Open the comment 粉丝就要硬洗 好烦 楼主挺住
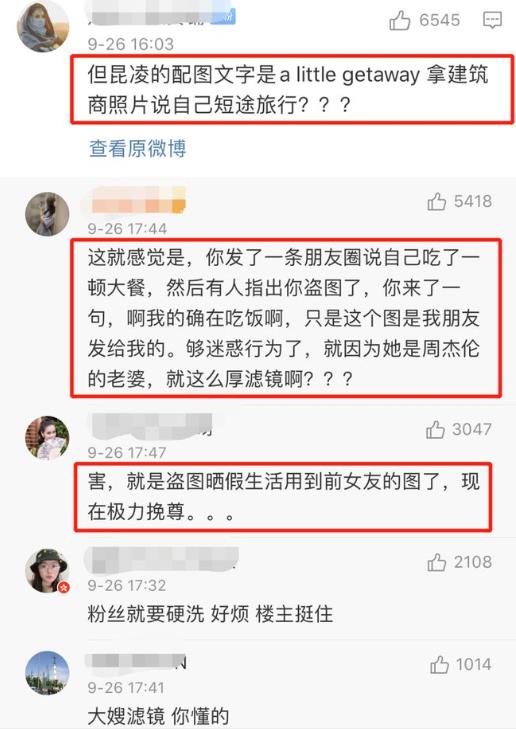 coord(210,614)
